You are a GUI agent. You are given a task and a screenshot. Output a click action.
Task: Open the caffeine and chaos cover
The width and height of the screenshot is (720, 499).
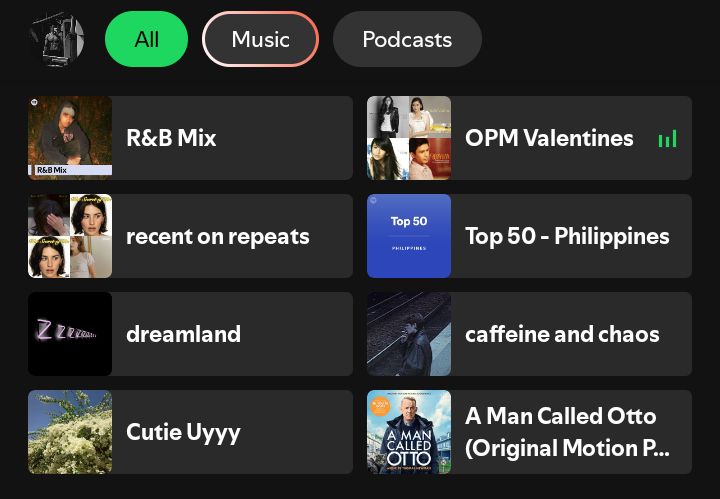pyautogui.click(x=409, y=334)
